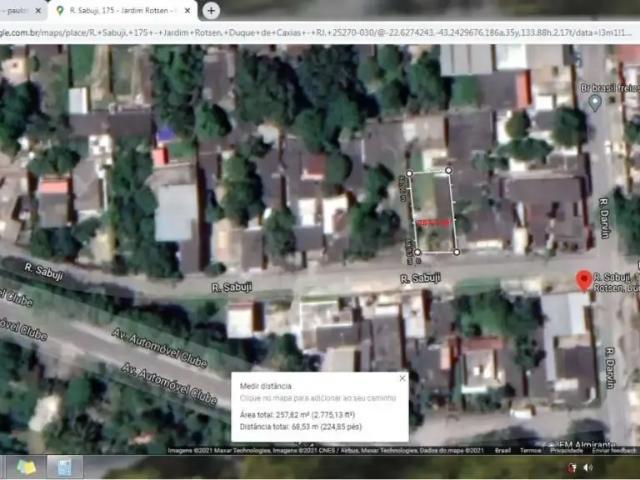Screen dimensions: 640x480
Task: Click Enviar feedback in the map footer
Action: click(x=614, y=451)
